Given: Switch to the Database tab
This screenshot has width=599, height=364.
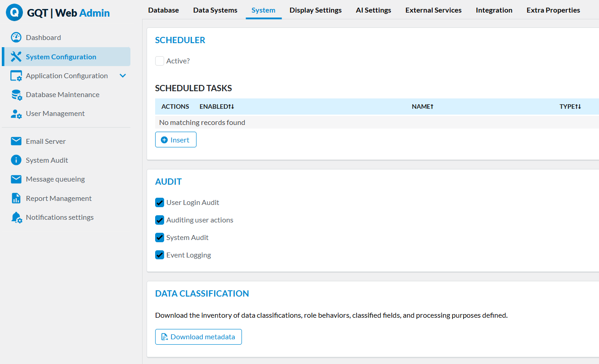Looking at the screenshot, I should (x=163, y=10).
